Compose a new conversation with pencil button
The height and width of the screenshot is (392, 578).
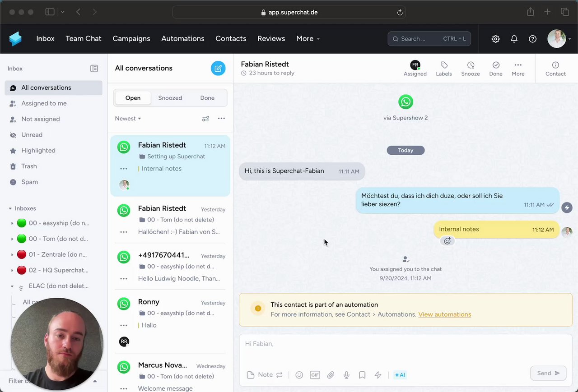coord(218,68)
